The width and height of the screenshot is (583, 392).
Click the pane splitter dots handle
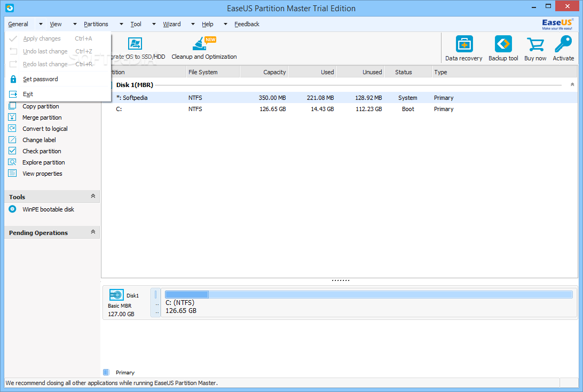point(340,280)
